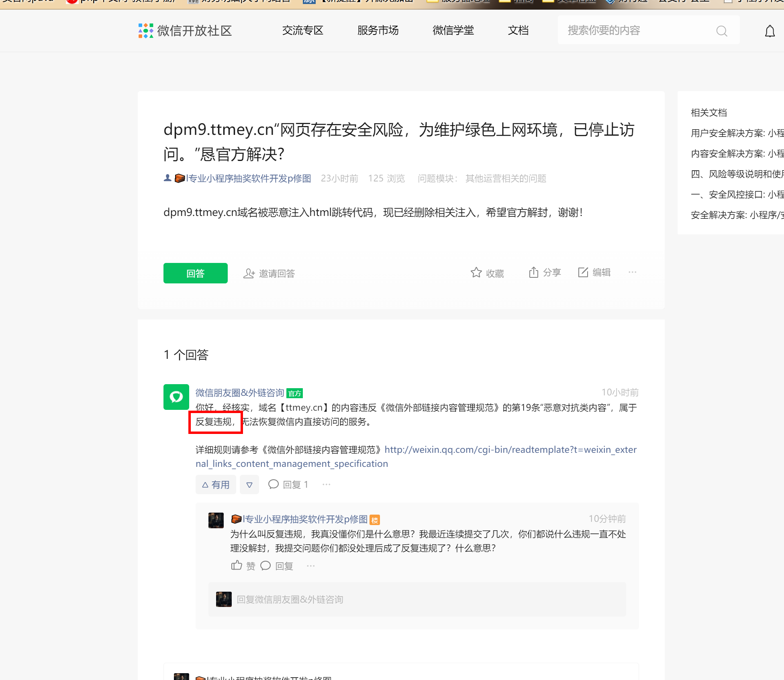Click the 邀请回答 invite icon
The image size is (784, 680).
coord(249,273)
